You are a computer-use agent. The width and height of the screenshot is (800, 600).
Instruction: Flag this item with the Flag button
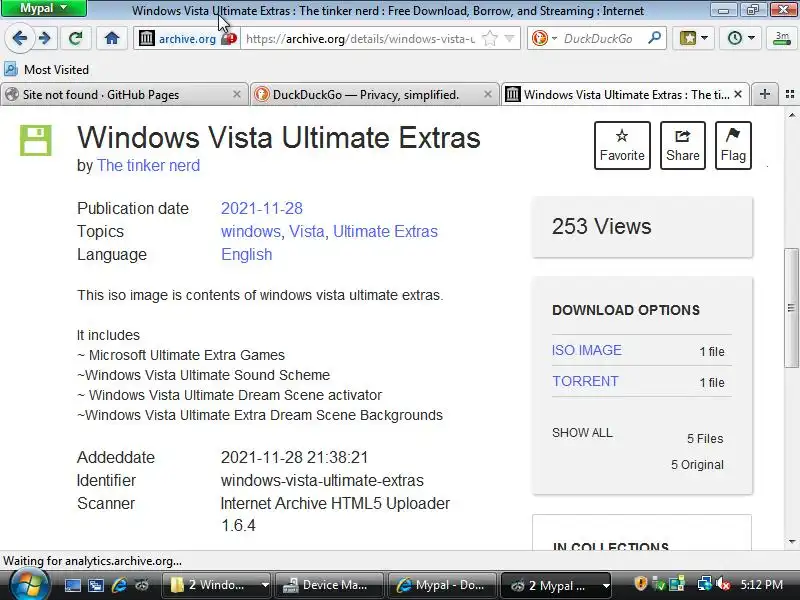click(x=733, y=145)
